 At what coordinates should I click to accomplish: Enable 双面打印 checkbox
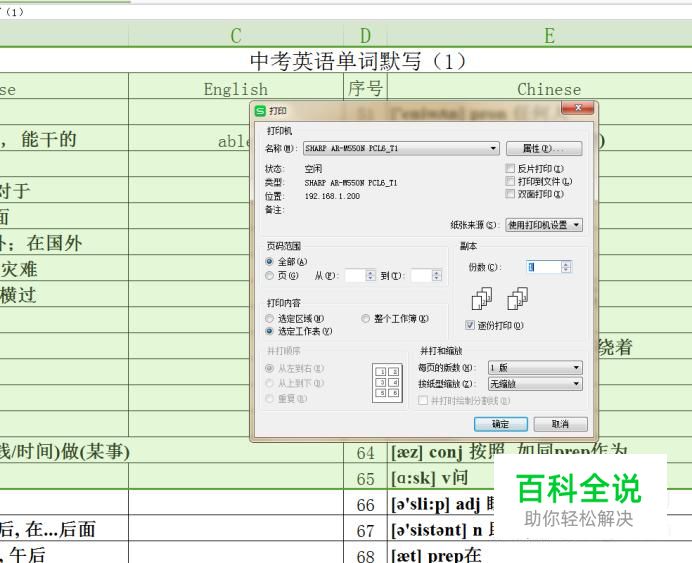[x=510, y=194]
